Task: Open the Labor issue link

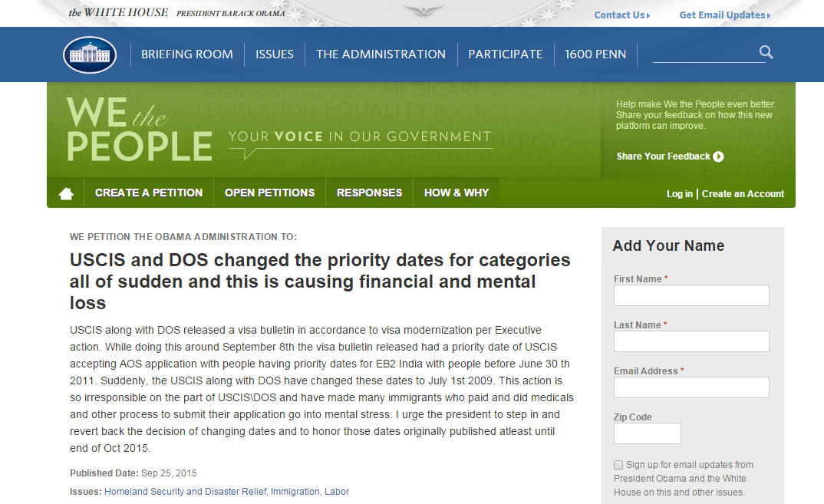Action: click(x=336, y=492)
